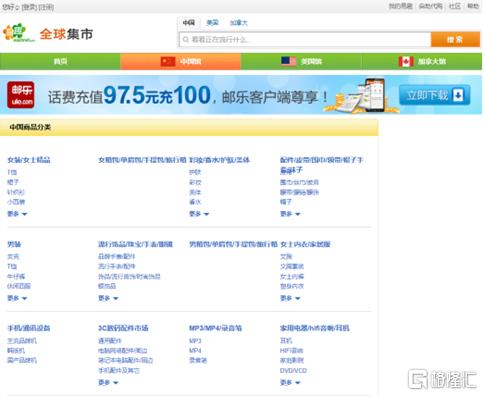Expand 更多 under 家用电器 category
Screen dimensions: 483x396
click(x=290, y=382)
